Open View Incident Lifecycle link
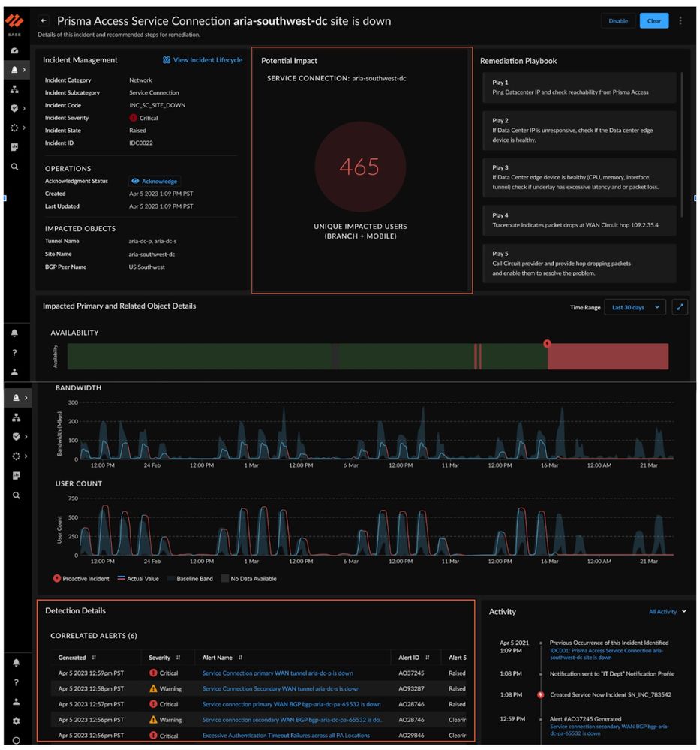Image resolution: width=700 pixels, height=750 pixels. tap(203, 60)
